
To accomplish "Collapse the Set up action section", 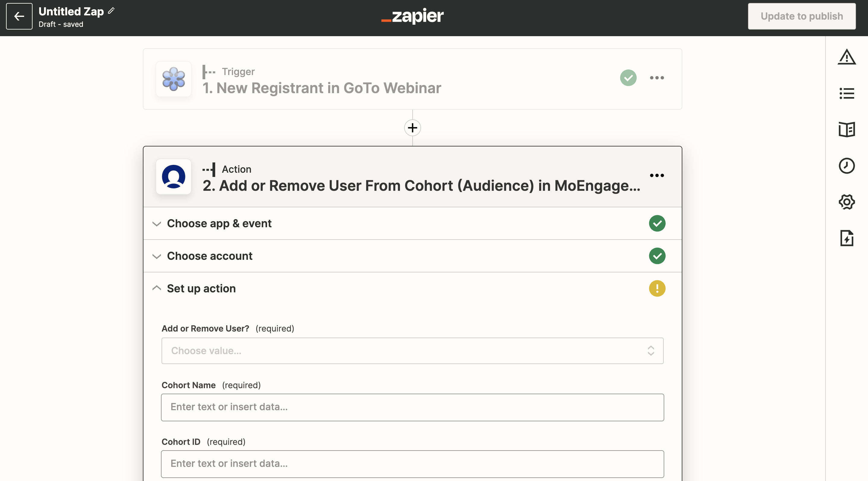I will pyautogui.click(x=412, y=288).
